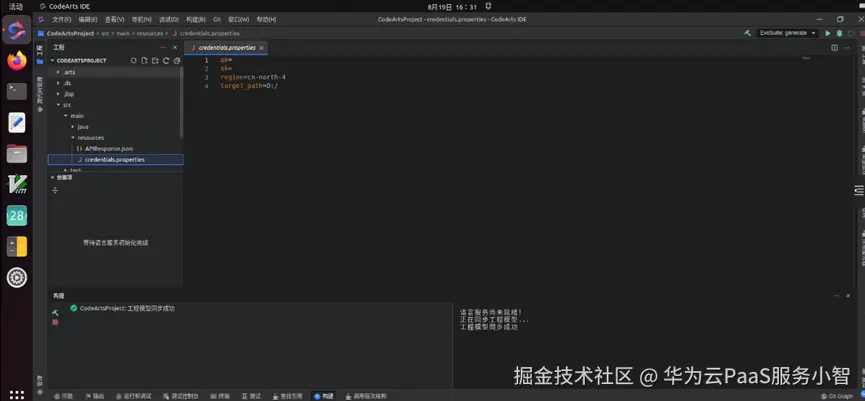
Task: Expand the jlsp folder
Action: [58, 94]
